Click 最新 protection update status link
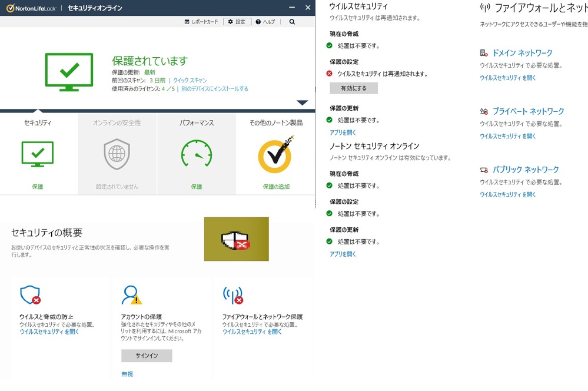Screen dimensions: 588x391 pyautogui.click(x=150, y=72)
